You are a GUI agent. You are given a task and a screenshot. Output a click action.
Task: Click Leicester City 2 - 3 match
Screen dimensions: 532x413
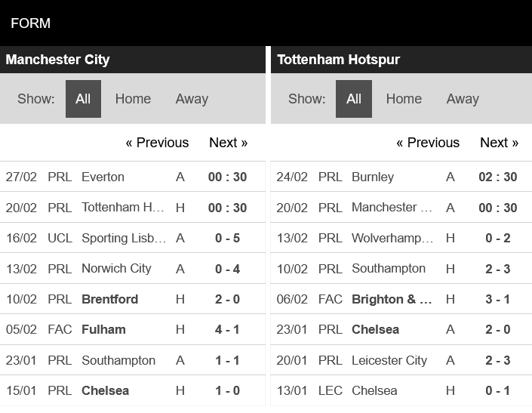(389, 360)
